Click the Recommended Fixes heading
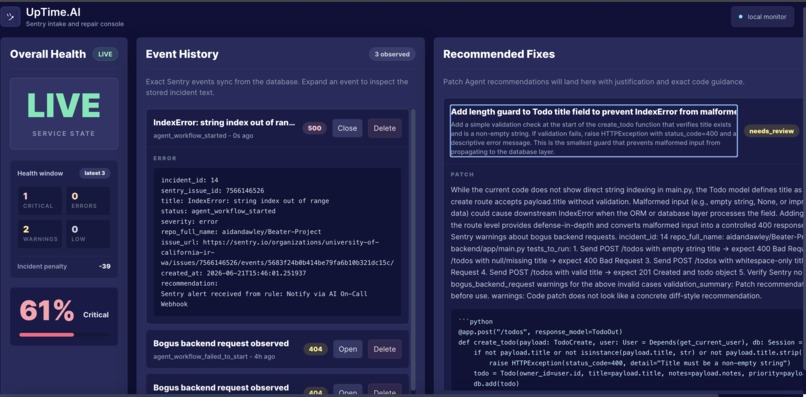Viewport: 806px width, 397px height. (499, 54)
